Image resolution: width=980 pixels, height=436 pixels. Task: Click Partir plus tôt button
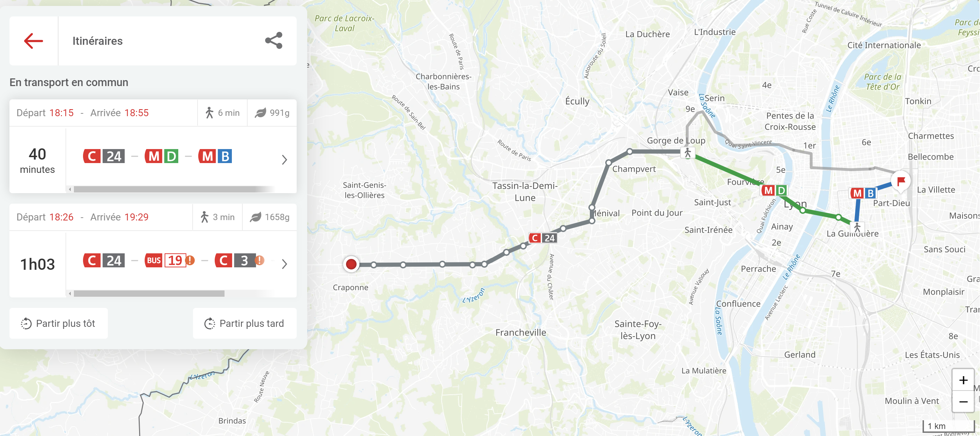click(58, 323)
